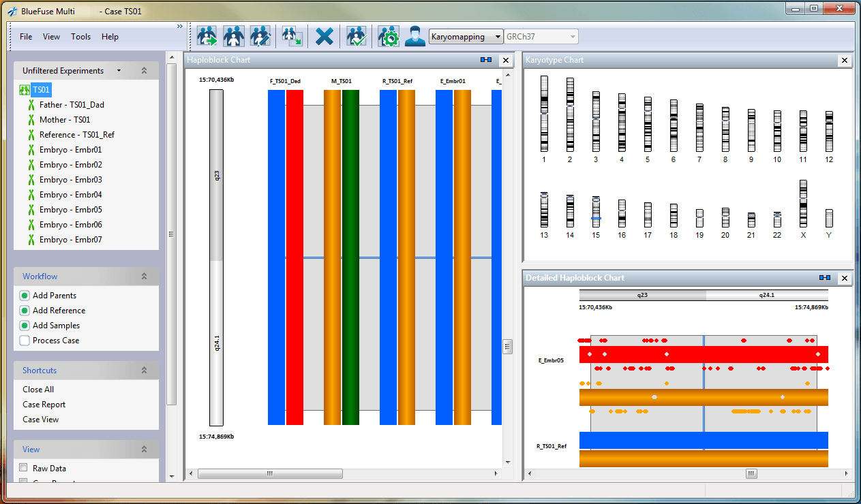The height and width of the screenshot is (504, 861).
Task: Toggle the Add Parents workflow indicator
Action: pyautogui.click(x=25, y=296)
